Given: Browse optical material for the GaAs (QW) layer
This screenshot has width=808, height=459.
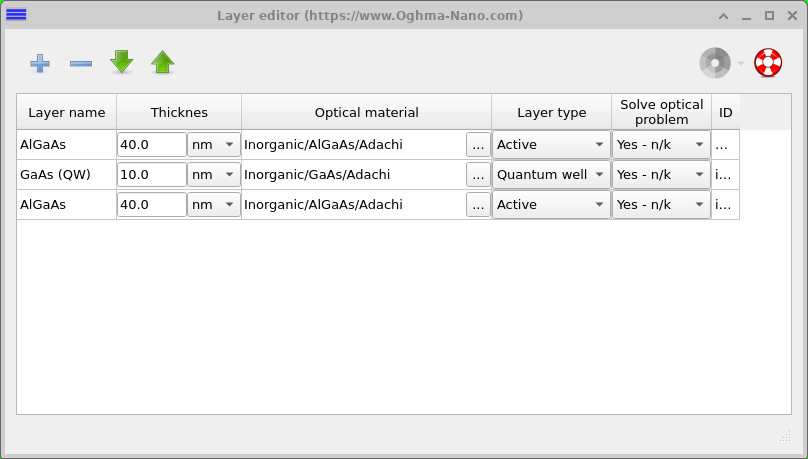Looking at the screenshot, I should tap(478, 175).
